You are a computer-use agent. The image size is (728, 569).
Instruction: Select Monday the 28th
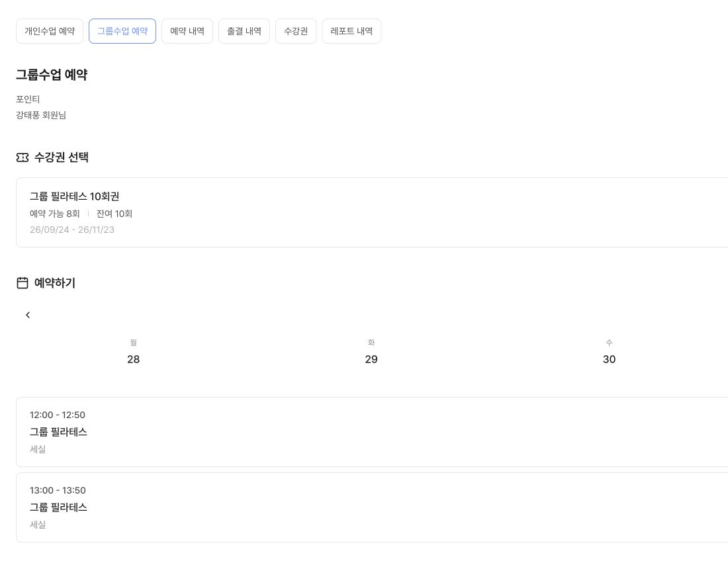point(133,352)
